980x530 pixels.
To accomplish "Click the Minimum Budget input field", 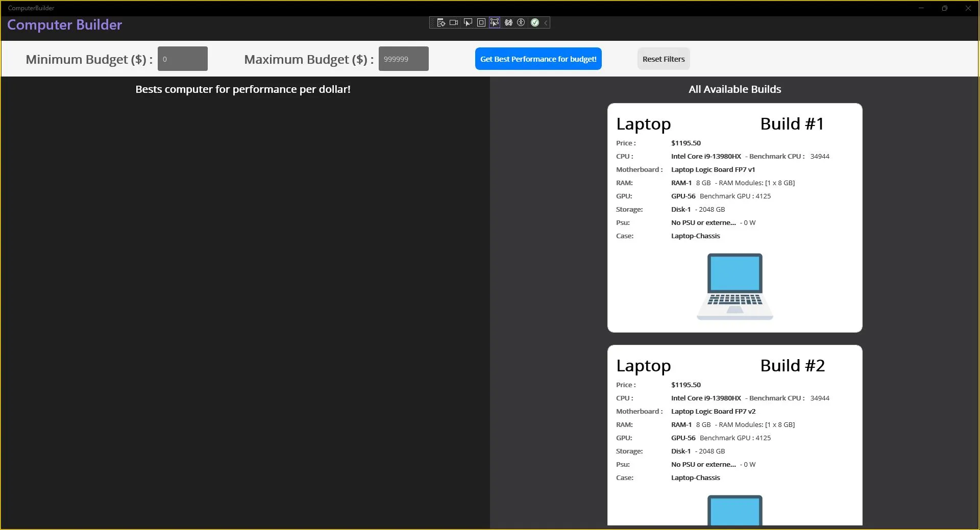I will point(182,59).
